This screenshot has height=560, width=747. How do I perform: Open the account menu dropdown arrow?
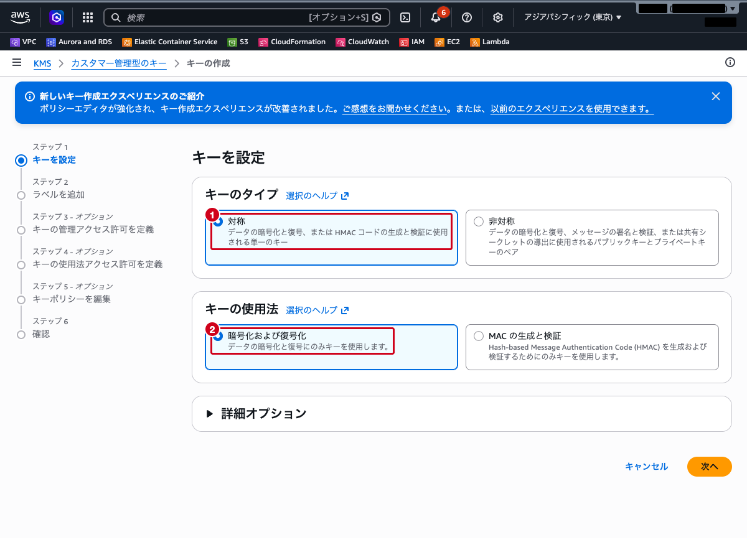pyautogui.click(x=732, y=9)
